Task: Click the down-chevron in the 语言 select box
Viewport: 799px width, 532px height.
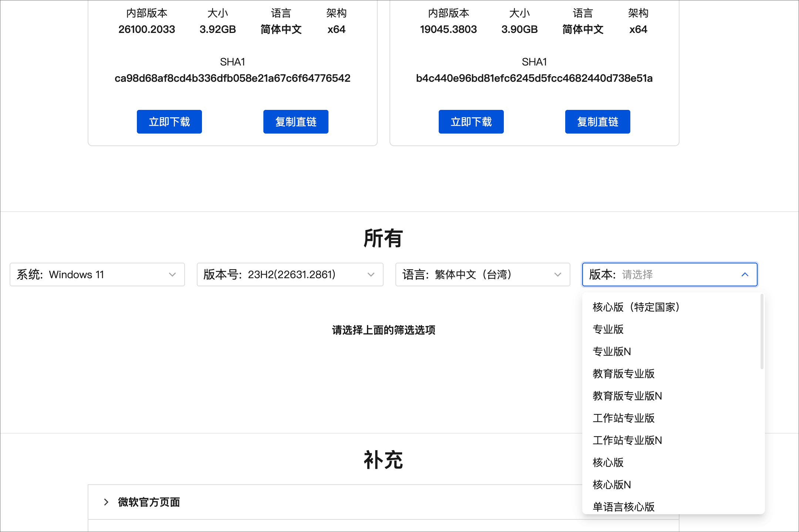Action: 557,275
